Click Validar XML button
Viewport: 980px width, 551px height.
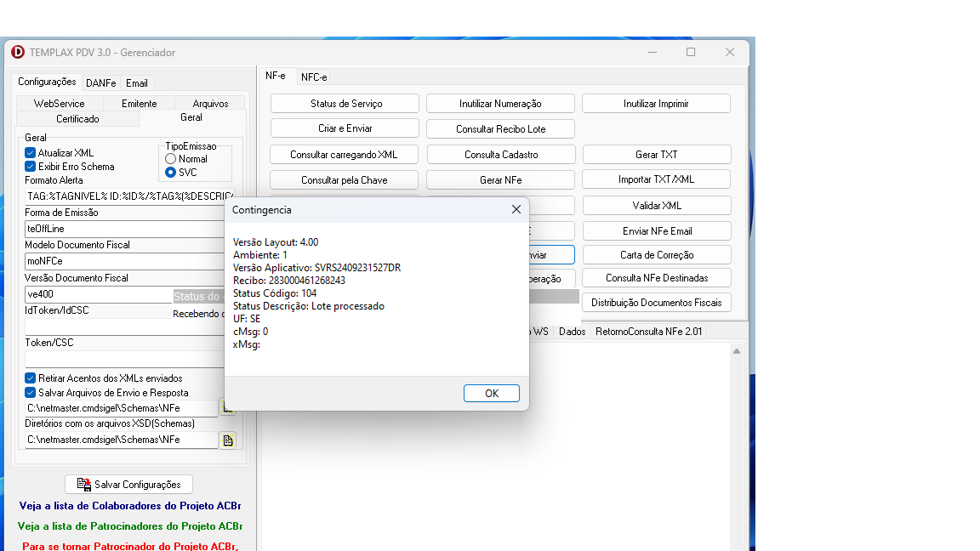pyautogui.click(x=657, y=206)
